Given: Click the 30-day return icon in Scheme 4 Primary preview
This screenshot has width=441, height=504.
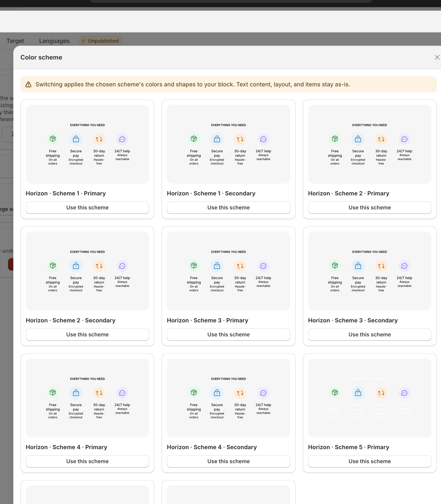Looking at the screenshot, I should (99, 393).
